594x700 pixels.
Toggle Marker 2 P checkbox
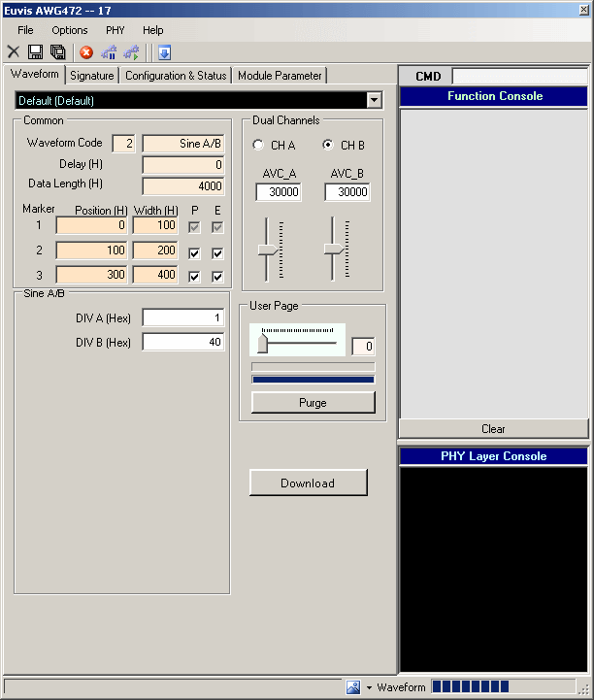196,253
